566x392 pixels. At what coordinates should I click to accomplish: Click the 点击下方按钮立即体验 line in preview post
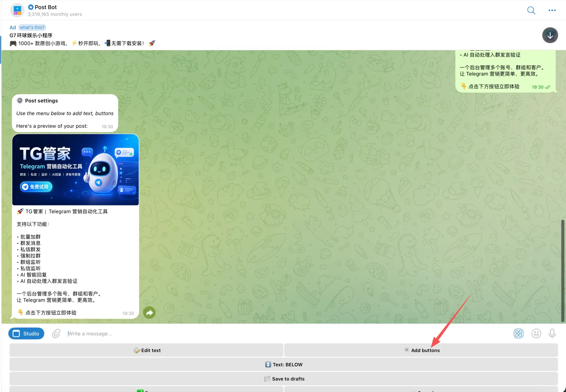point(51,313)
